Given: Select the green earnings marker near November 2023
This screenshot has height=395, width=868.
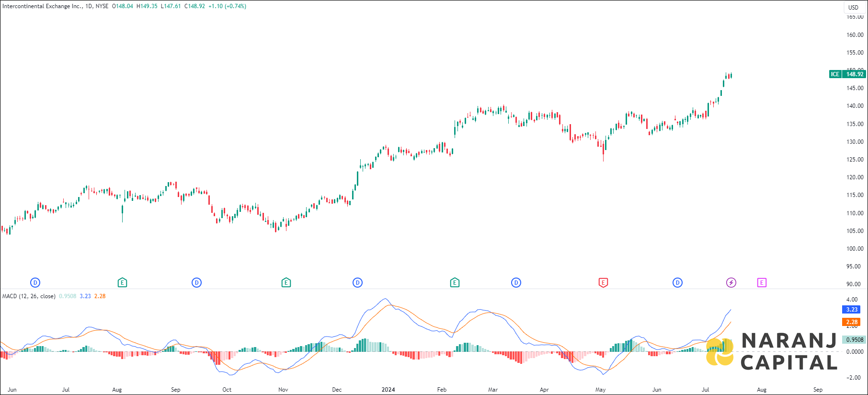Looking at the screenshot, I should pos(286,283).
